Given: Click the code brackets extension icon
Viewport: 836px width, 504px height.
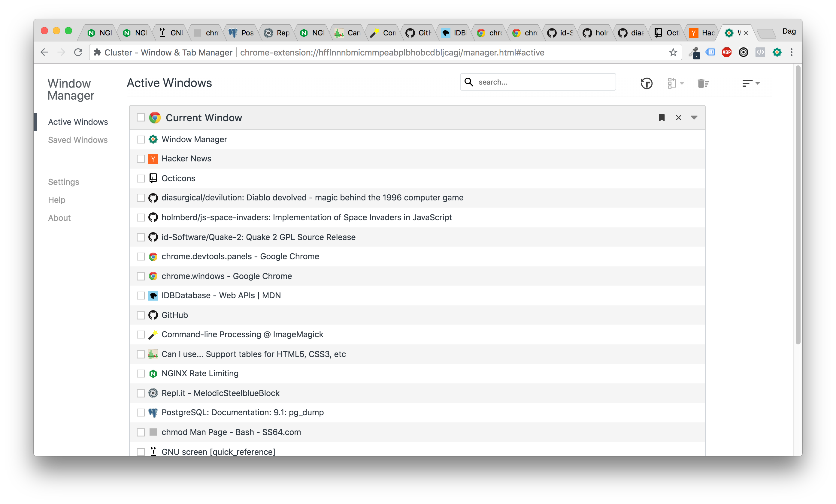Looking at the screenshot, I should (760, 52).
